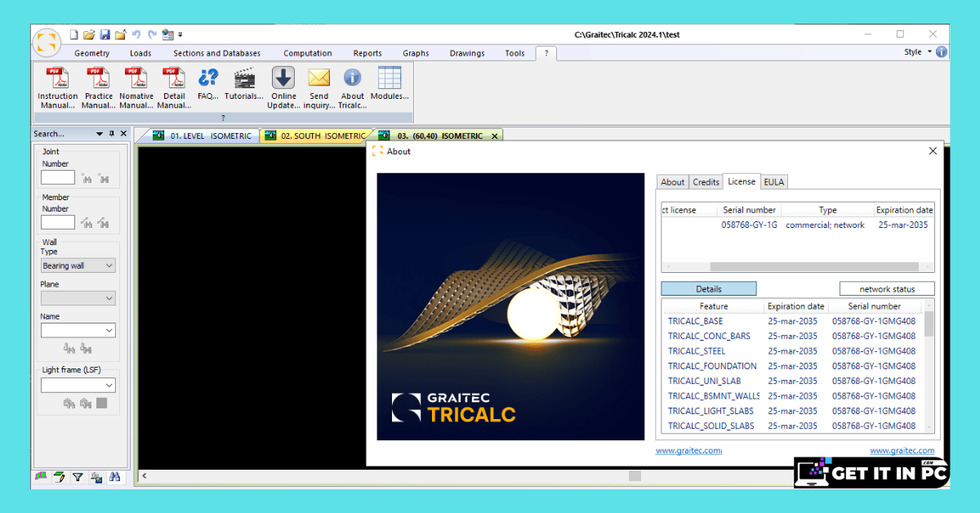
Task: Open the Loads ribbon tab
Action: coord(140,53)
